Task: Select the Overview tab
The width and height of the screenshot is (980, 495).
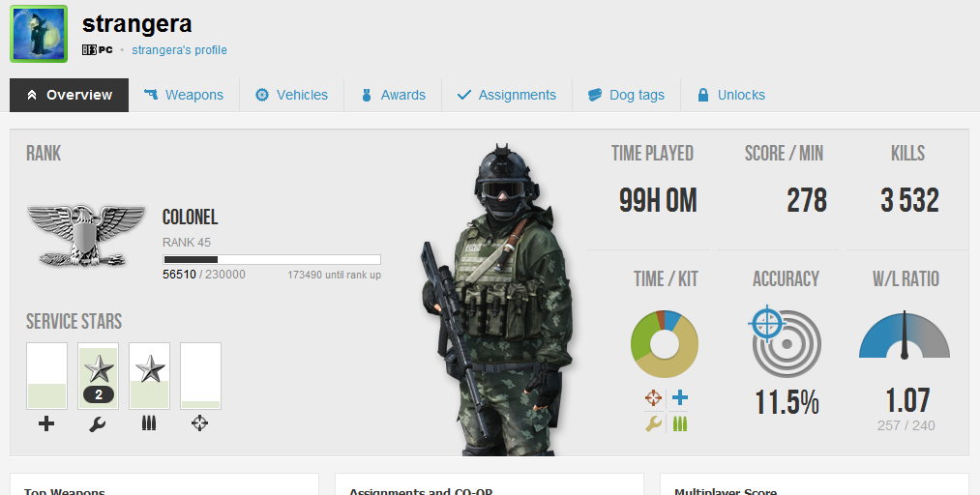Action: pyautogui.click(x=69, y=95)
